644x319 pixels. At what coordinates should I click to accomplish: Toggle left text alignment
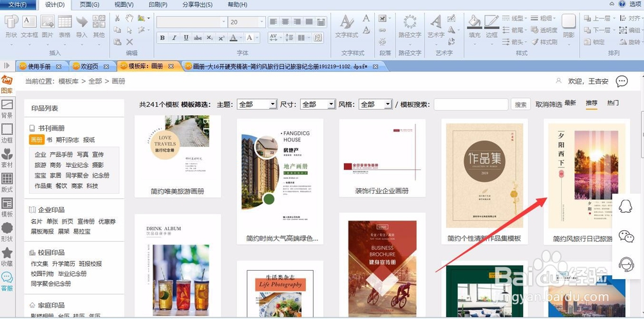274,22
